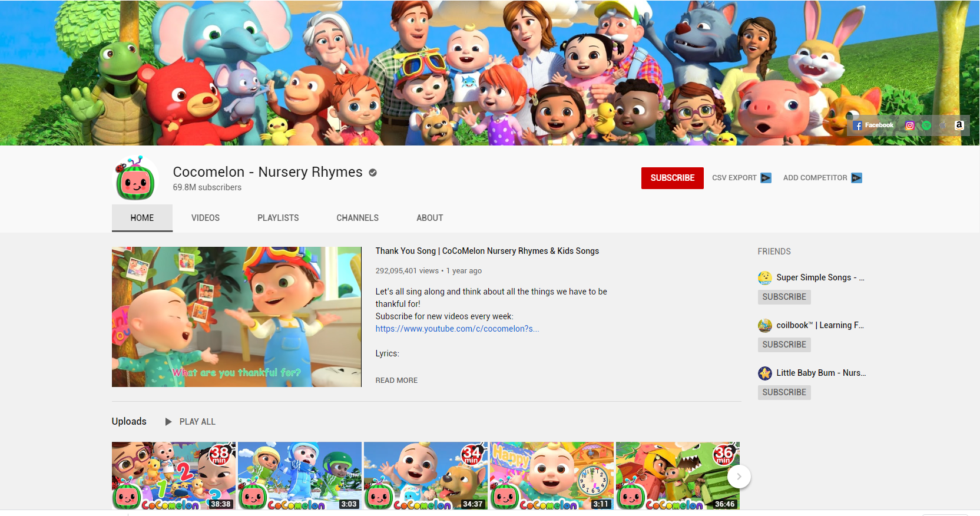The height and width of the screenshot is (516, 980).
Task: Click Little Baby Bum channel name
Action: (821, 373)
